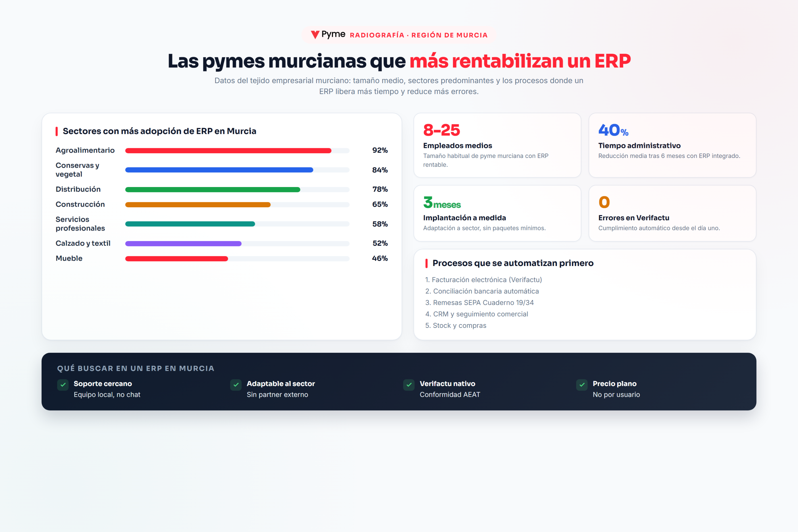Click the Agroalimentario red progress bar

coord(228,151)
